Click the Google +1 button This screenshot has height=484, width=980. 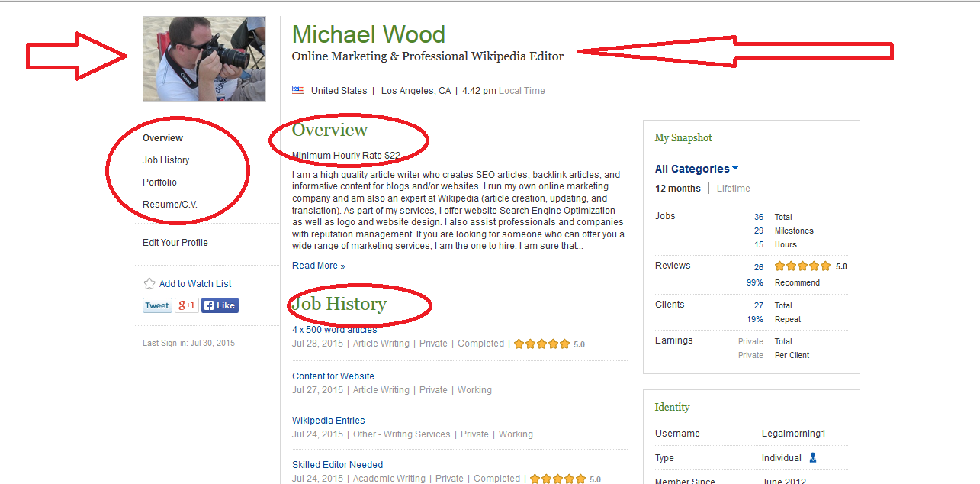187,305
